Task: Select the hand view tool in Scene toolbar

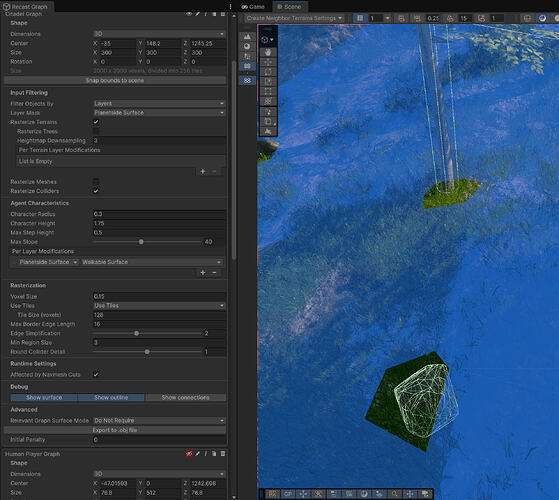Action: 268,52
